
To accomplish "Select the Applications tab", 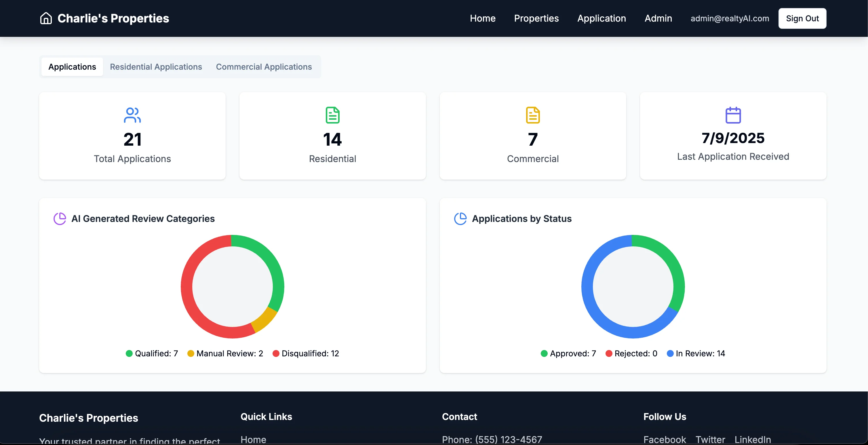I will [x=72, y=67].
